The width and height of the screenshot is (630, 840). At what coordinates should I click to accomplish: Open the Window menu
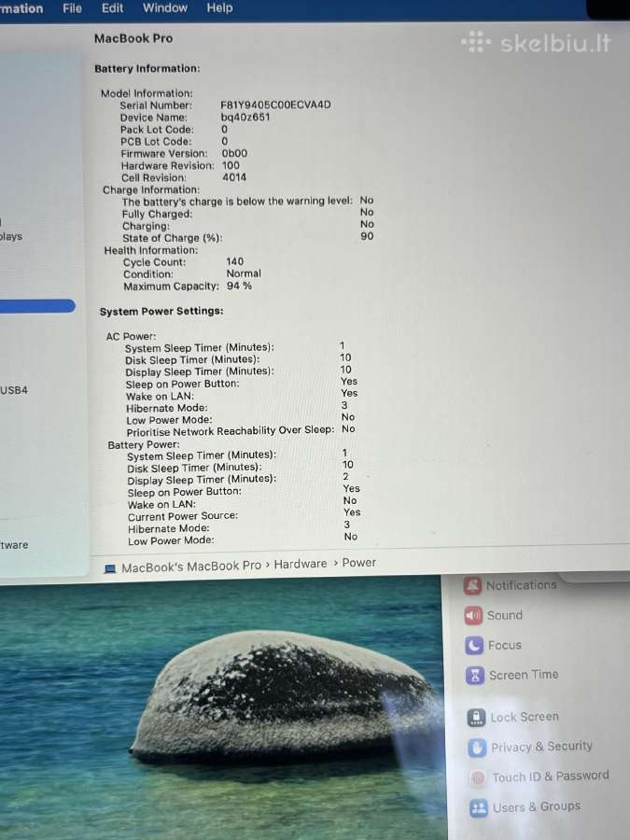pos(165,8)
